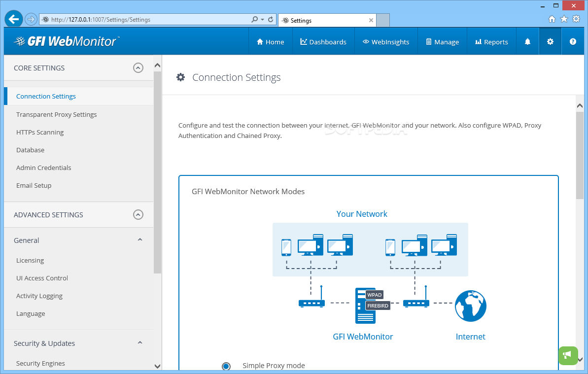
Task: Click GFI WebMonitor Network Modes heading
Action: click(x=248, y=192)
